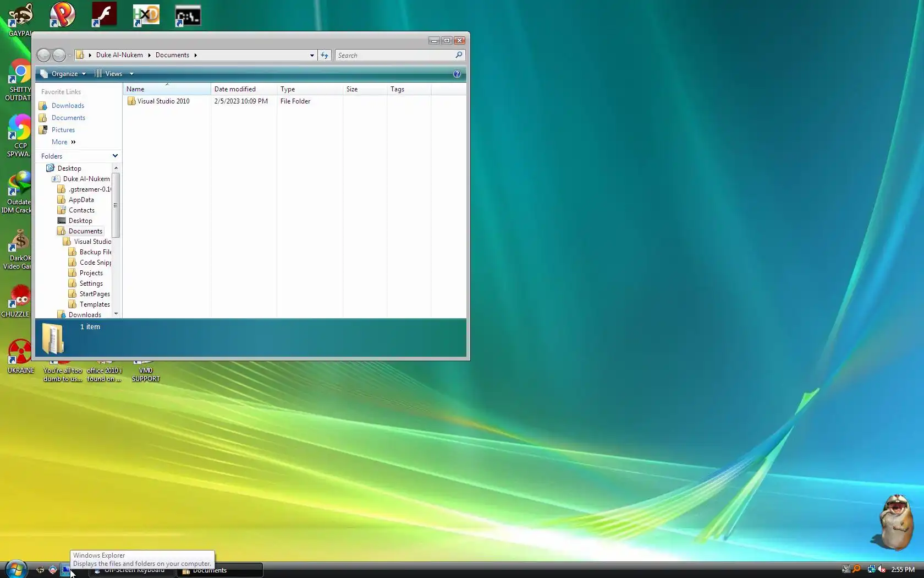The image size is (924, 578).
Task: Refresh the folder with the refresh button
Action: pos(324,55)
